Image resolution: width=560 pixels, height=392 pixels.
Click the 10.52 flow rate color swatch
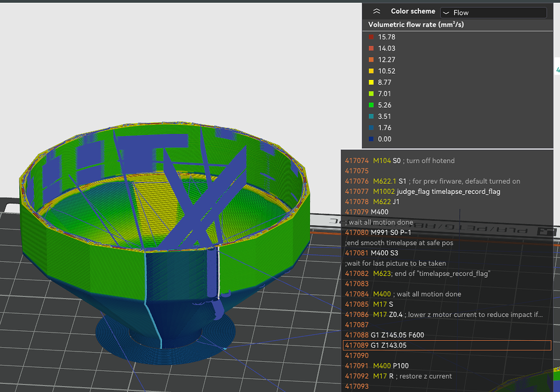coord(371,71)
